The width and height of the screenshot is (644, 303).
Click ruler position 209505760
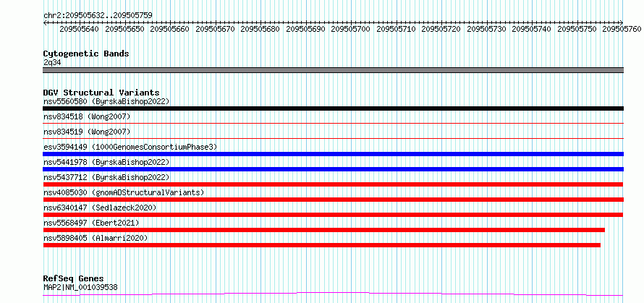click(x=622, y=29)
